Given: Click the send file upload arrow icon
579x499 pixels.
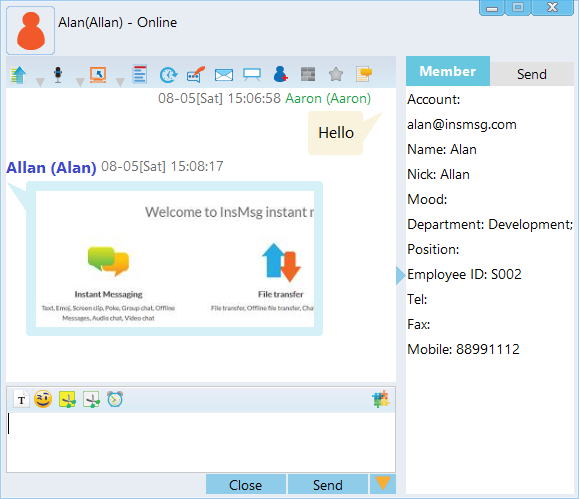Looking at the screenshot, I should point(18,75).
